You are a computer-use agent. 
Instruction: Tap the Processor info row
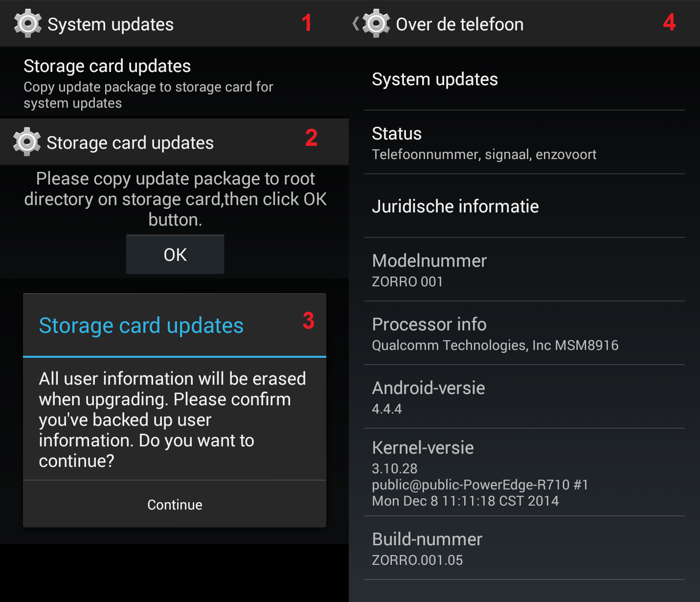[x=524, y=333]
